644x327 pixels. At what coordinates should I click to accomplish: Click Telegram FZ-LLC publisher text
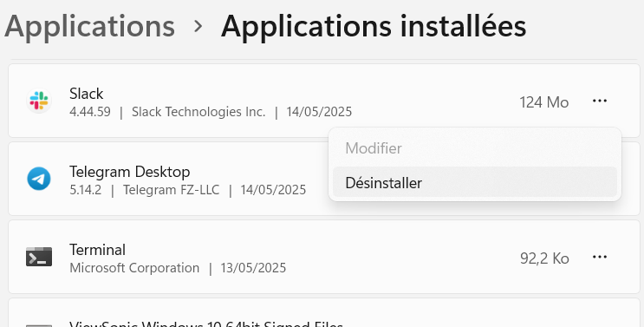[172, 190]
